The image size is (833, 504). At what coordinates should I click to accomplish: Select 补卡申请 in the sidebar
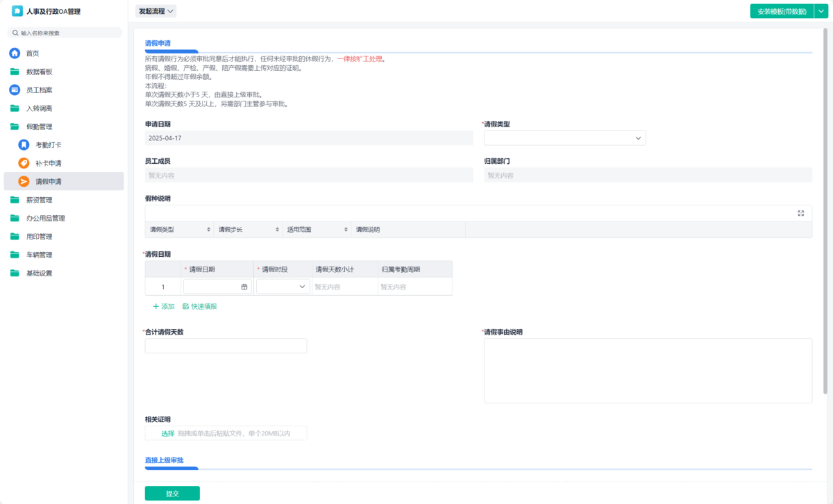tap(64, 163)
